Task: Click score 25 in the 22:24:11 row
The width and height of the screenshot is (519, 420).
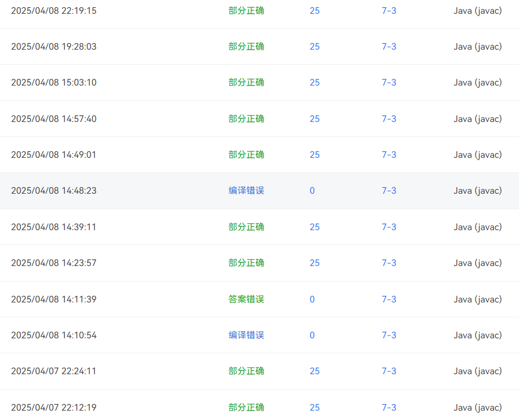Action: [x=315, y=371]
